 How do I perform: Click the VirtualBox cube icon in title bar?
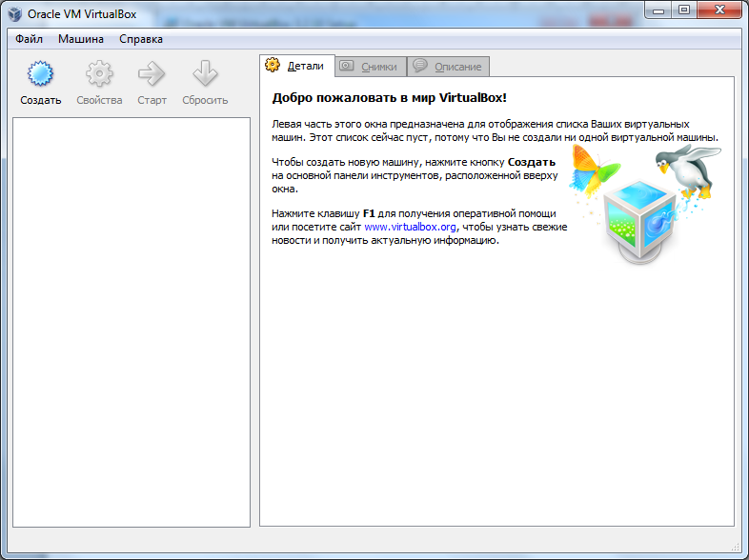pyautogui.click(x=15, y=14)
